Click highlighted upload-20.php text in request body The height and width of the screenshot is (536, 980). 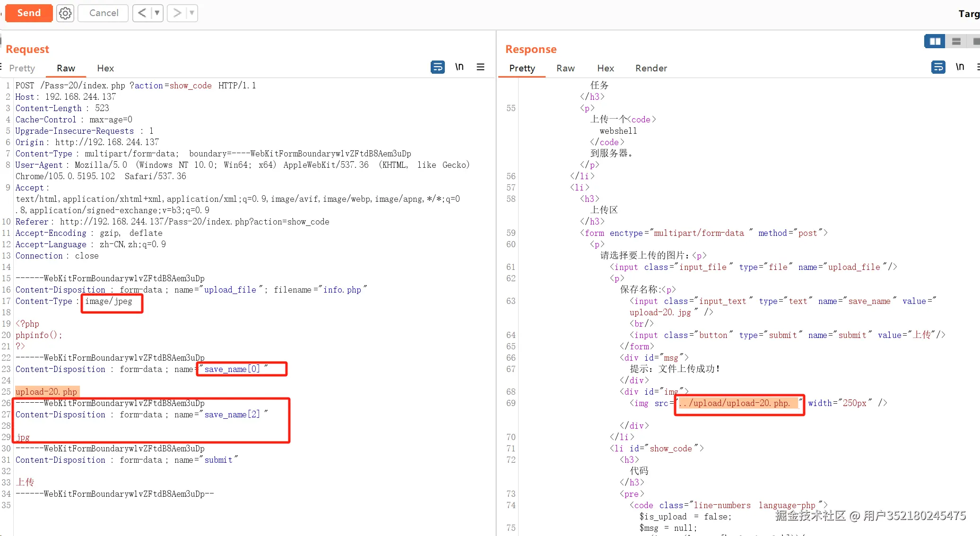coord(46,392)
